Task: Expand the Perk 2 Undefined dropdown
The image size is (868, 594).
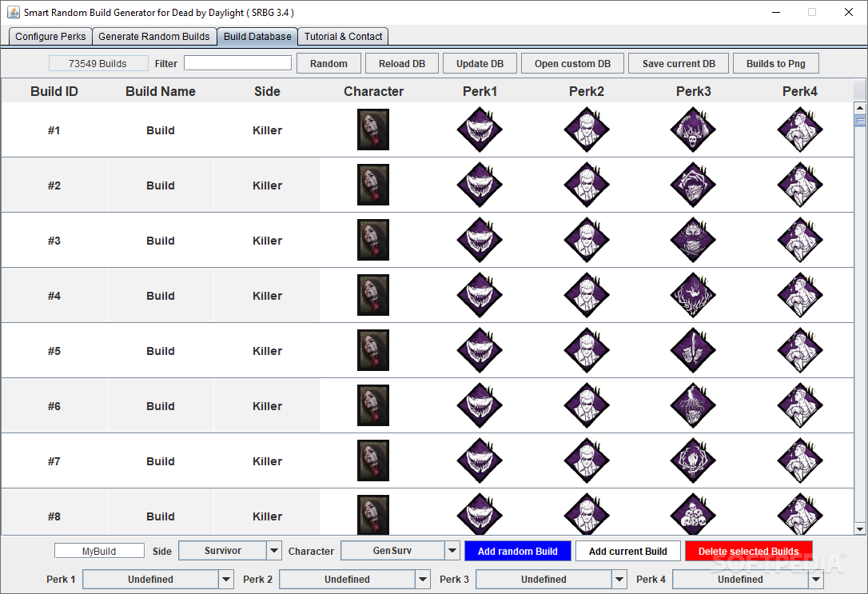Action: click(354, 579)
